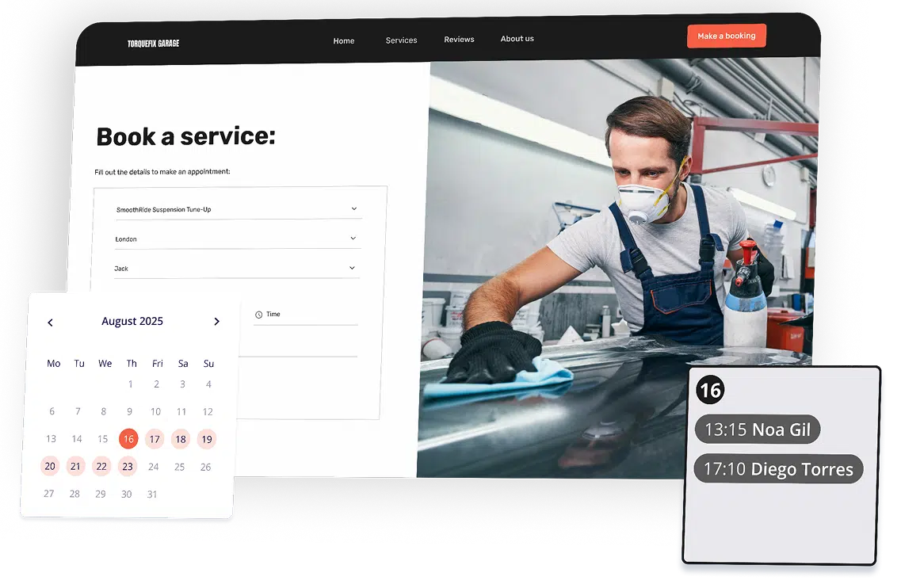Expand the Jack staff dropdown
The height and width of the screenshot is (588, 901).
(x=237, y=269)
